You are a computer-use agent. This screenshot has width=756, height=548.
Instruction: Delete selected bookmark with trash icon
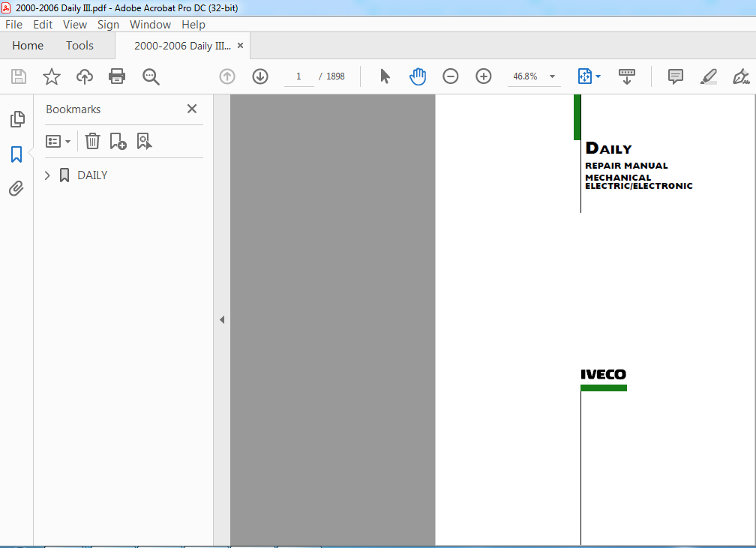[92, 141]
